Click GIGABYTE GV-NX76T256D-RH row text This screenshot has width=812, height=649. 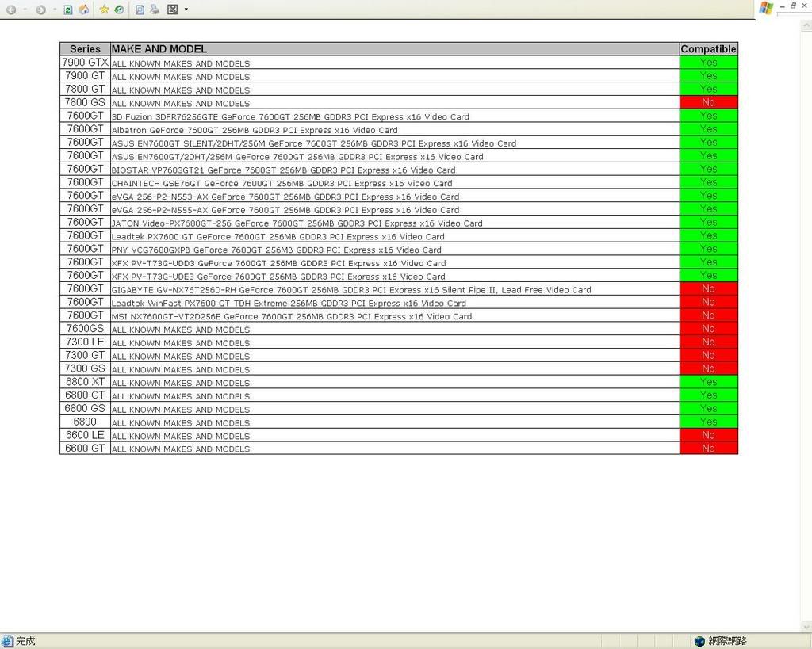tap(351, 290)
